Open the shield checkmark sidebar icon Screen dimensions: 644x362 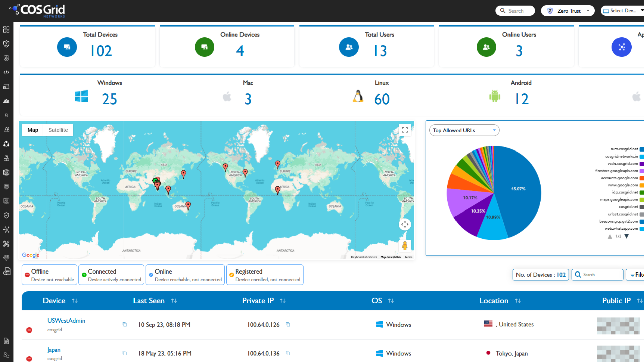6,215
